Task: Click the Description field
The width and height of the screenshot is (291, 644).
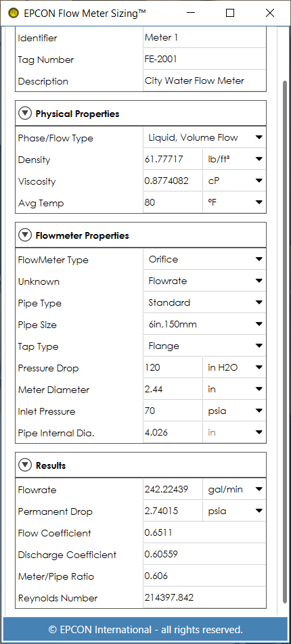Action: pos(204,81)
